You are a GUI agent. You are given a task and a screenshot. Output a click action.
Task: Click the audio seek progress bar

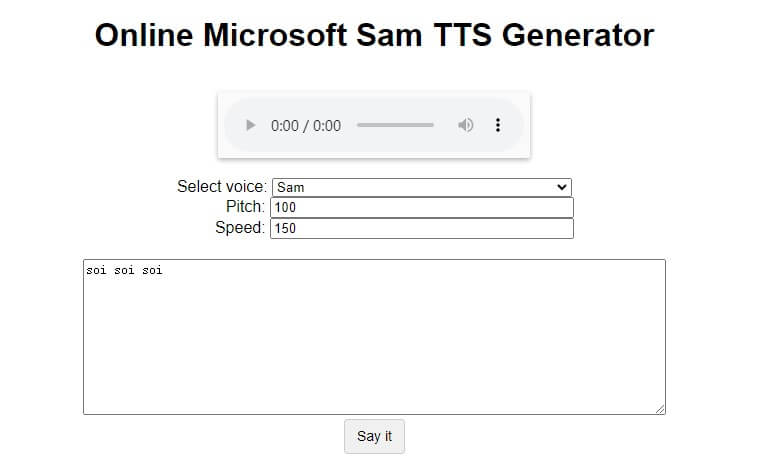(x=395, y=125)
